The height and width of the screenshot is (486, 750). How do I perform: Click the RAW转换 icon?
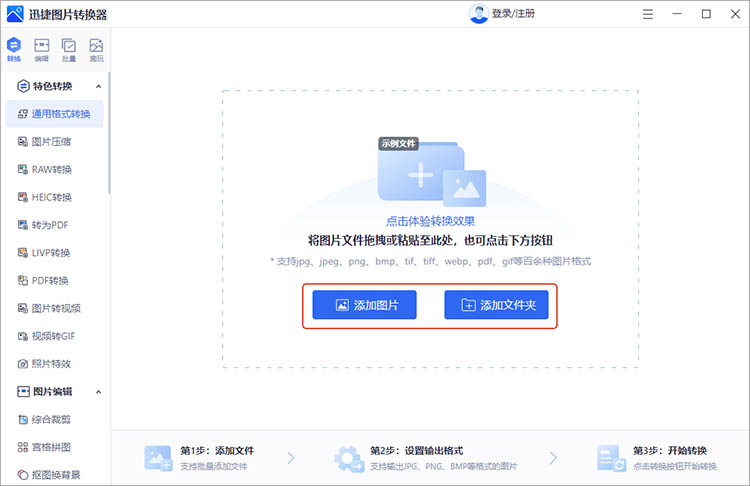pyautogui.click(x=22, y=169)
